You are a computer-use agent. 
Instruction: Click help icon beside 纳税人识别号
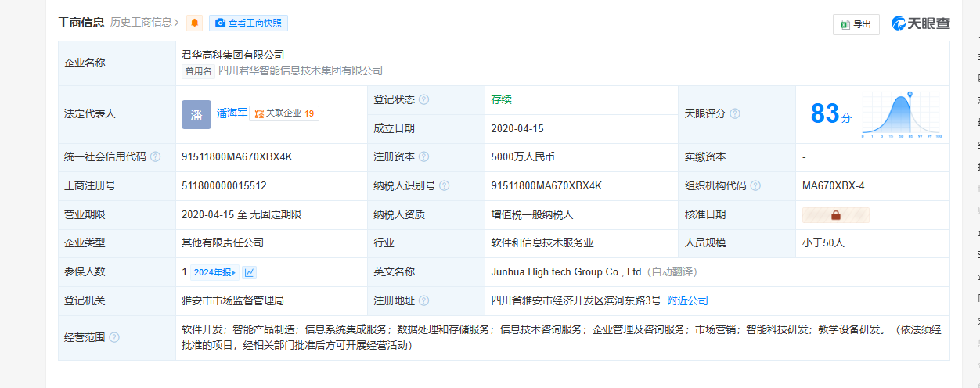point(444,185)
